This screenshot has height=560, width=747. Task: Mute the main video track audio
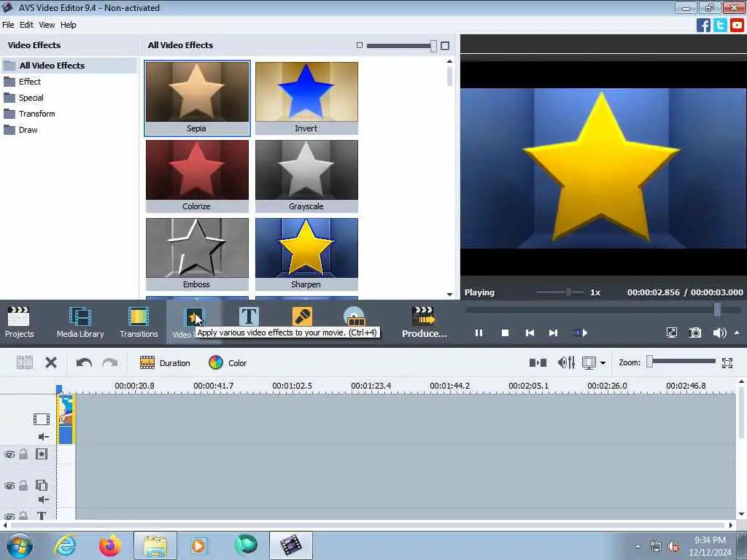click(x=43, y=437)
